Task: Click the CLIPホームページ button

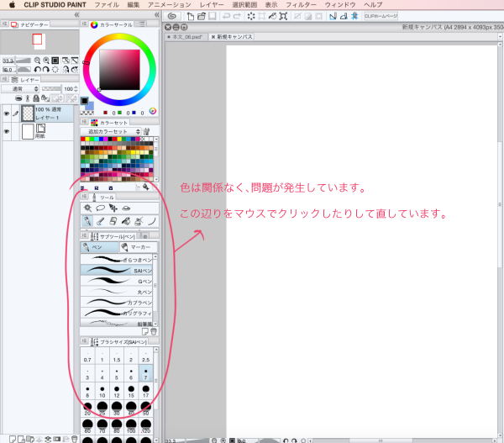Action: pyautogui.click(x=381, y=16)
